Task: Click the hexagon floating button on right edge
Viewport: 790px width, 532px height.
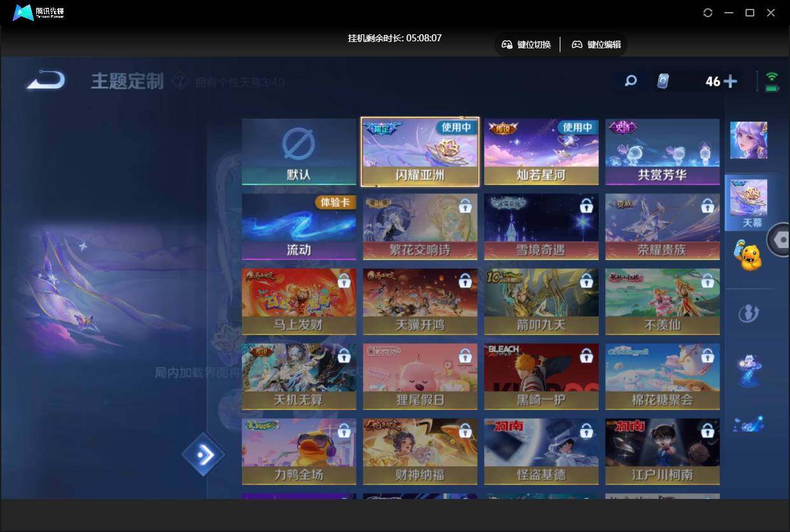Action: tap(780, 239)
